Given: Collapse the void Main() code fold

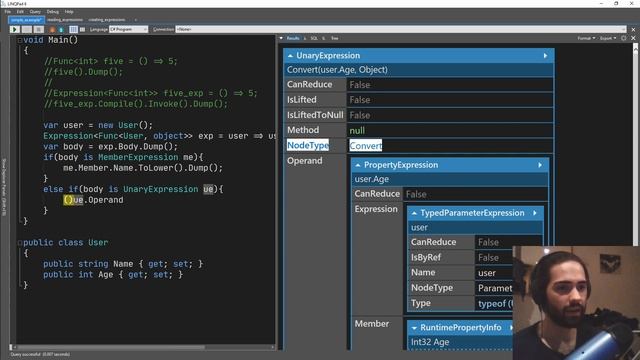Looking at the screenshot, I should point(20,40).
